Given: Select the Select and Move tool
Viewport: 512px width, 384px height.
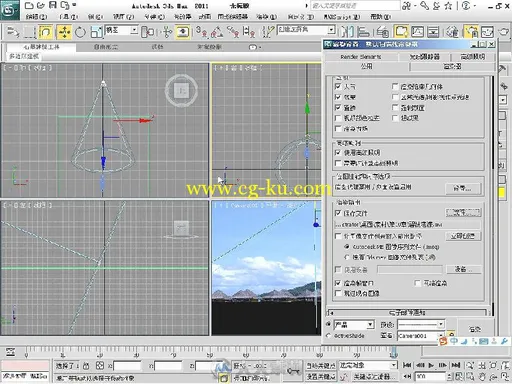Looking at the screenshot, I should (64, 32).
